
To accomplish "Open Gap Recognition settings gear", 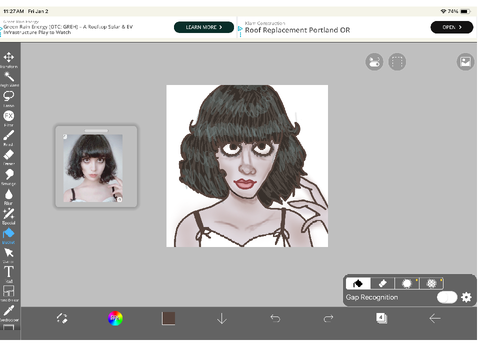I will pos(466,297).
